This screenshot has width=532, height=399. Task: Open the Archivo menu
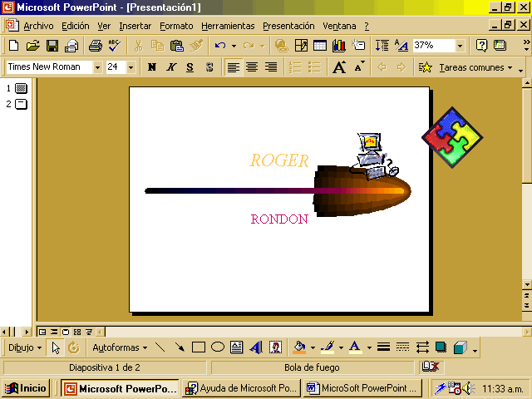[x=38, y=26]
